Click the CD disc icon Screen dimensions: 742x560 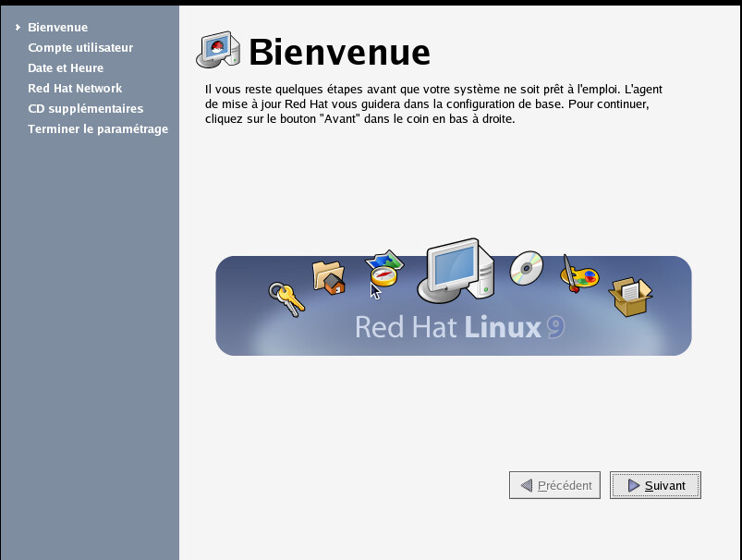click(528, 267)
